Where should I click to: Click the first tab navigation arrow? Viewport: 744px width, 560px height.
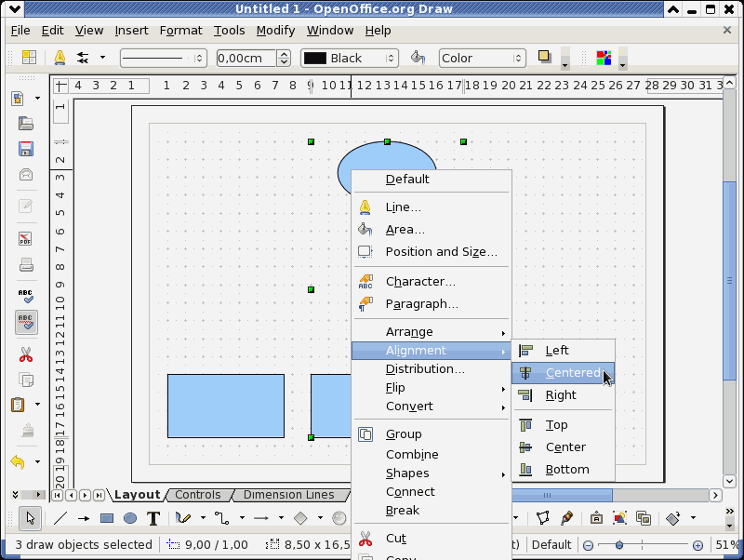(58, 495)
